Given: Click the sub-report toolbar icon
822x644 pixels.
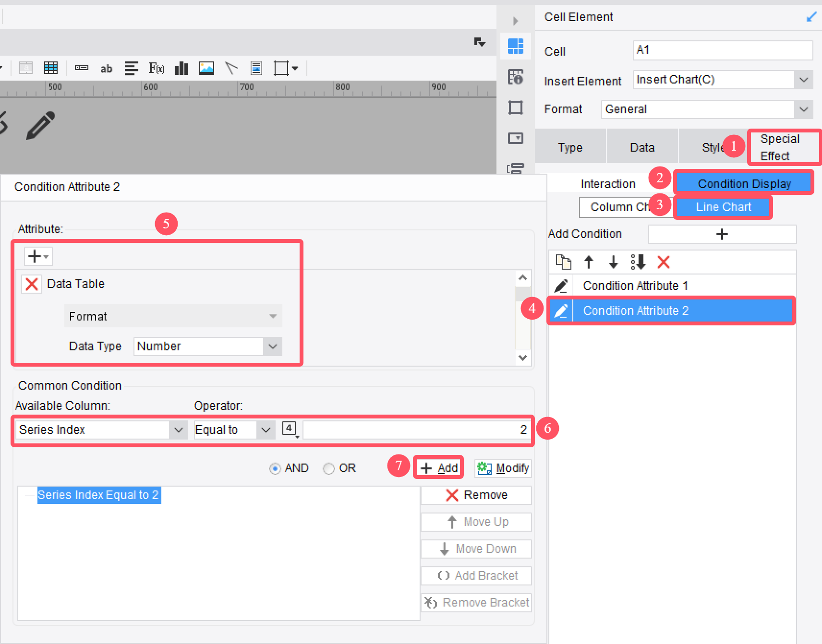Looking at the screenshot, I should pyautogui.click(x=256, y=68).
